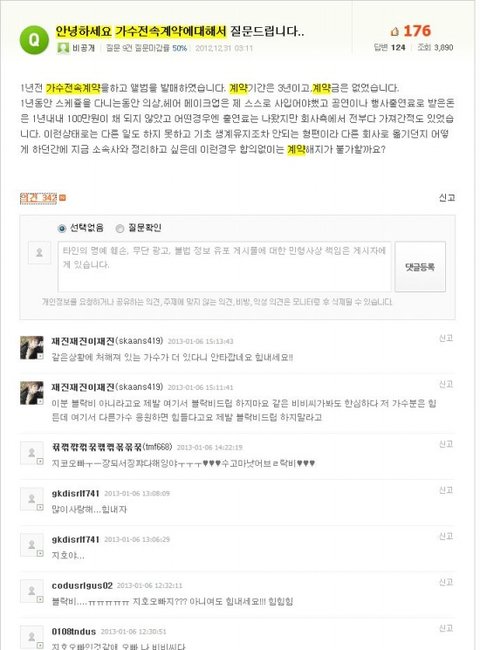Click avatar of gkdisrlf741's 많이사랑해 comment
480x650 pixels.
pyautogui.click(x=32, y=499)
